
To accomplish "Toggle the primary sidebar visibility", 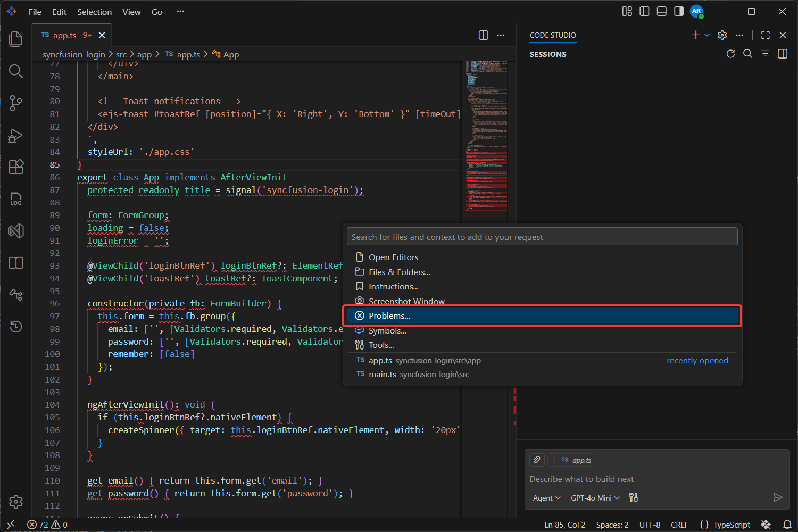I will point(644,11).
